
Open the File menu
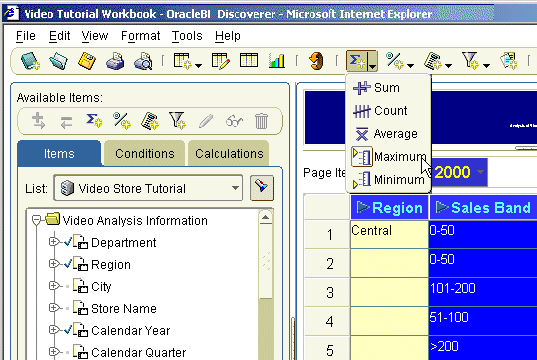coord(26,36)
